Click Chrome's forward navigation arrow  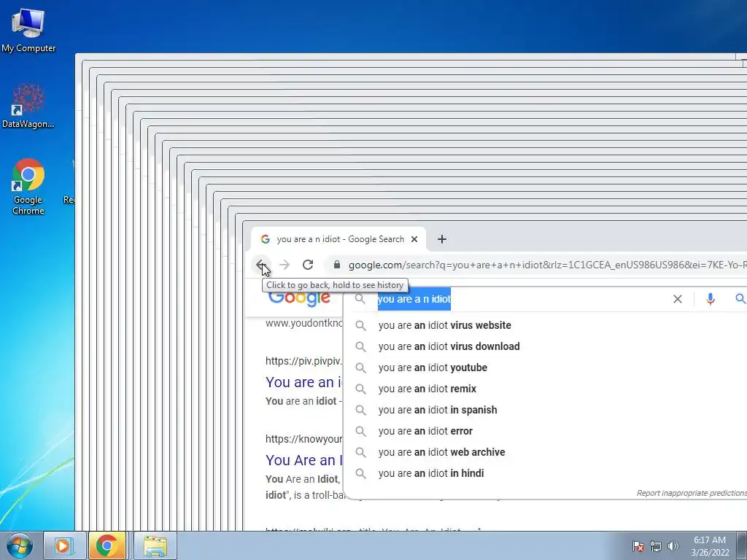tap(285, 265)
